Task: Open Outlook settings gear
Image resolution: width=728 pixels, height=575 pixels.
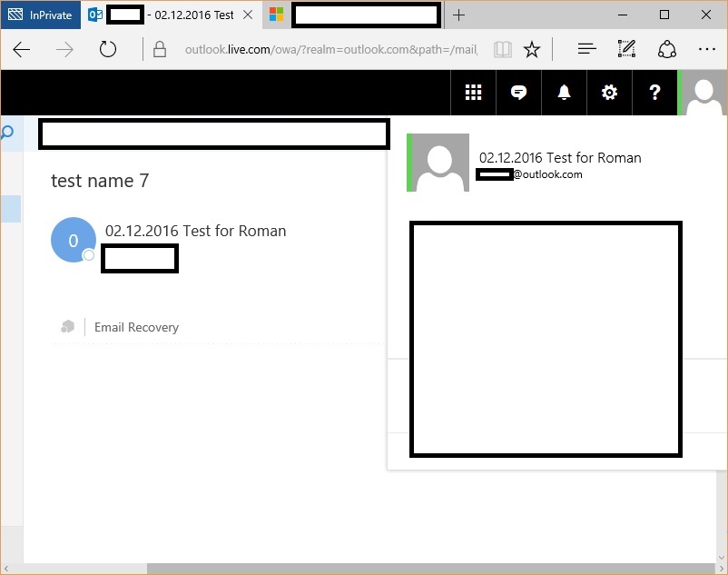Action: pos(609,92)
